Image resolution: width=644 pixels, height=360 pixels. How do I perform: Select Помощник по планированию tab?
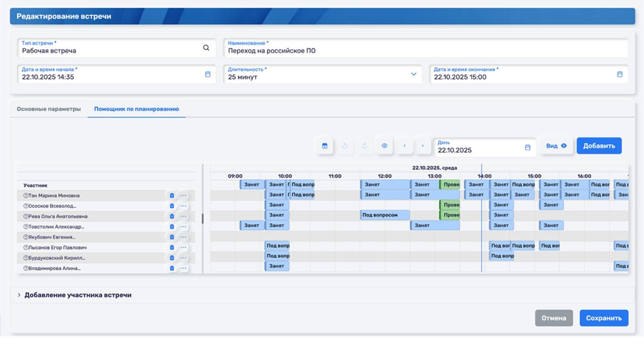136,109
